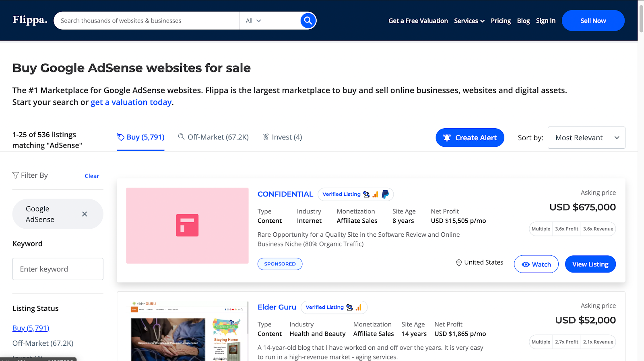Click the Filter By funnel icon
The height and width of the screenshot is (361, 644).
[x=16, y=175]
